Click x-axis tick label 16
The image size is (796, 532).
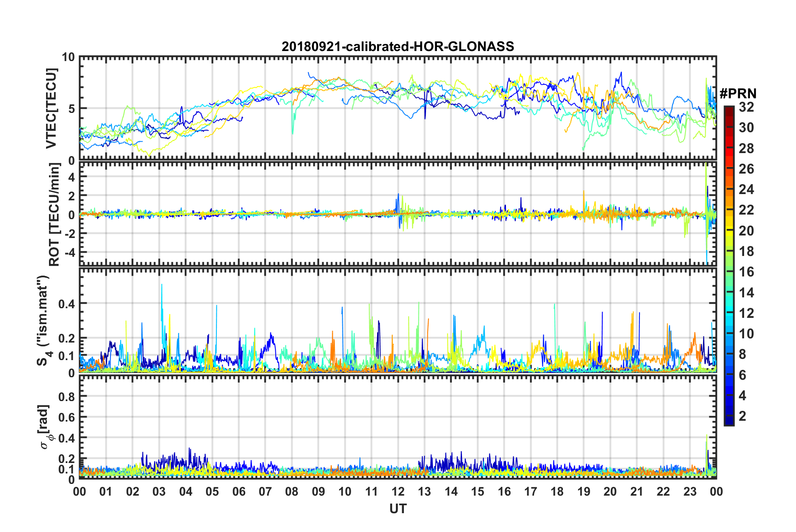(x=504, y=491)
